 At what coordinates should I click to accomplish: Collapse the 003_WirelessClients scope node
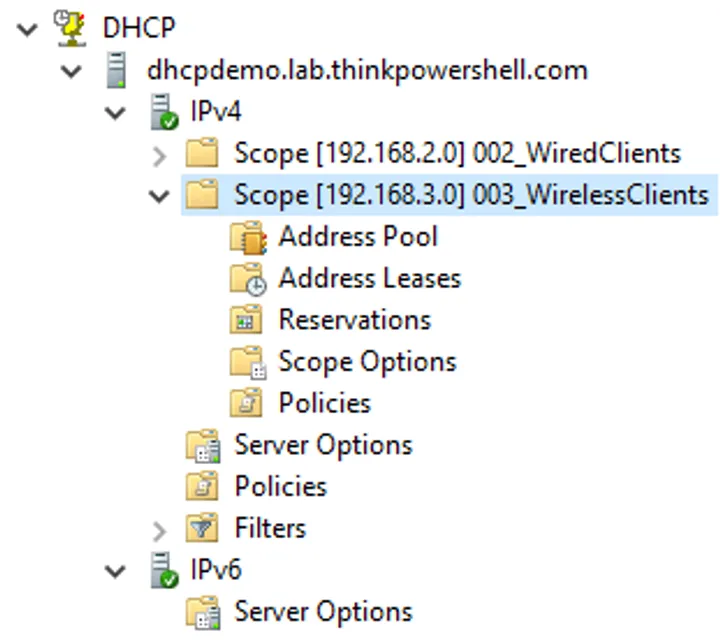[159, 196]
